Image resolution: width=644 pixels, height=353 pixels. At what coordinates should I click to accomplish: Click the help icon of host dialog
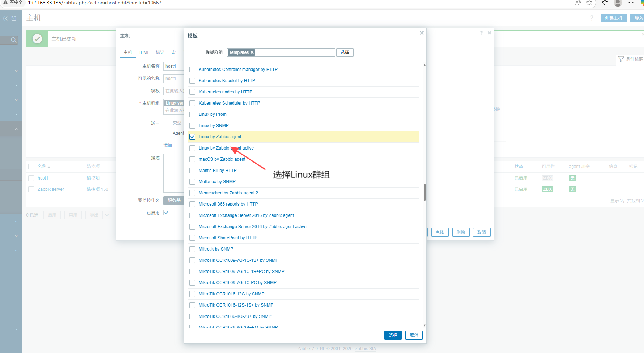click(481, 33)
